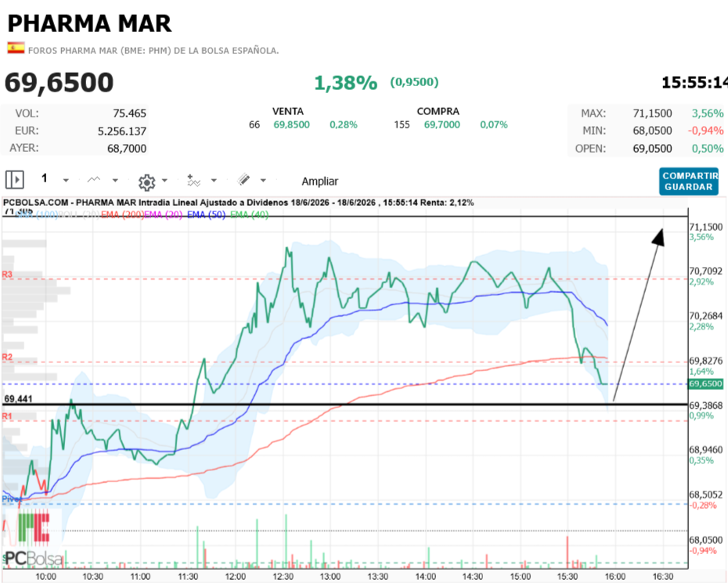The image size is (728, 583).
Task: Click the 69,3868 axis price value
Action: click(706, 405)
